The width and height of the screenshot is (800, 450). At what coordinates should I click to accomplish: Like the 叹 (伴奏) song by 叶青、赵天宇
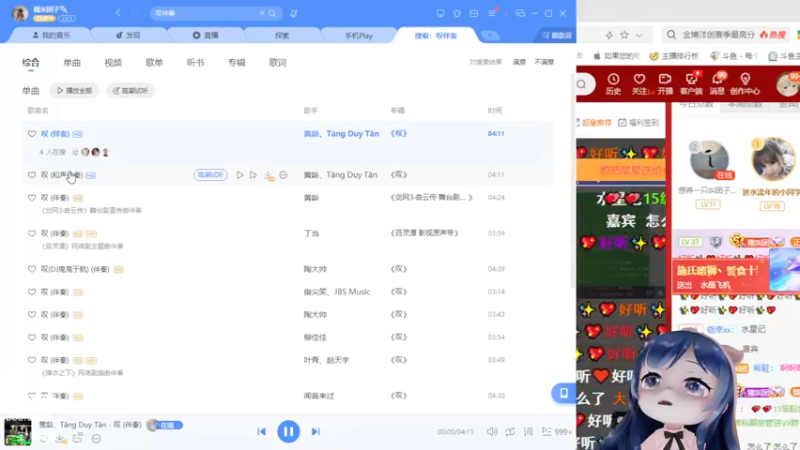[32, 360]
